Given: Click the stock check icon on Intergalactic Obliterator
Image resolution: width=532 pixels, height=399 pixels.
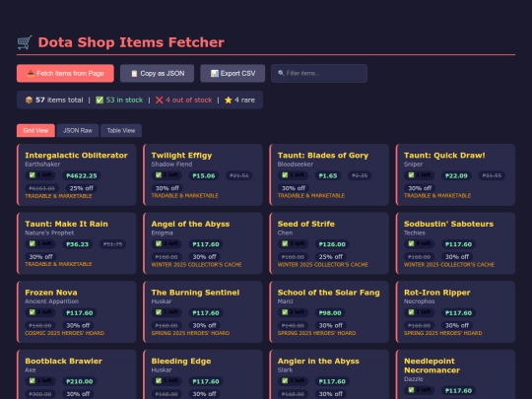Looking at the screenshot, I should pos(33,175).
